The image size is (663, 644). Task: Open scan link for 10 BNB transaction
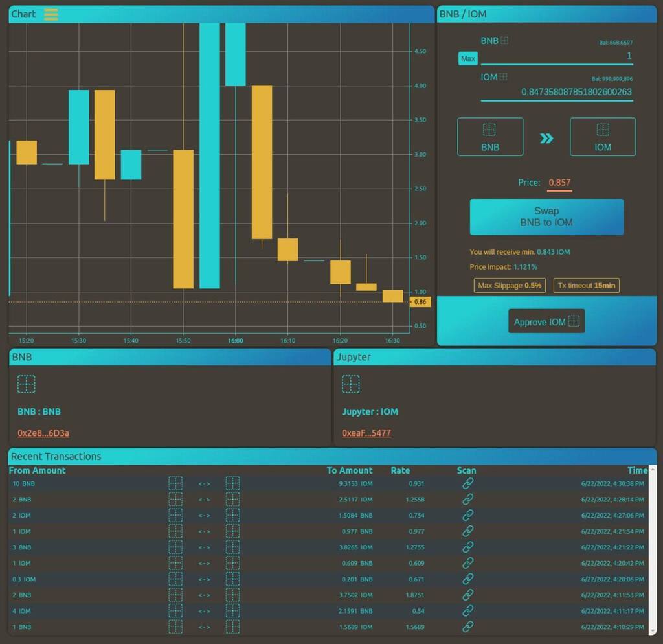[467, 483]
